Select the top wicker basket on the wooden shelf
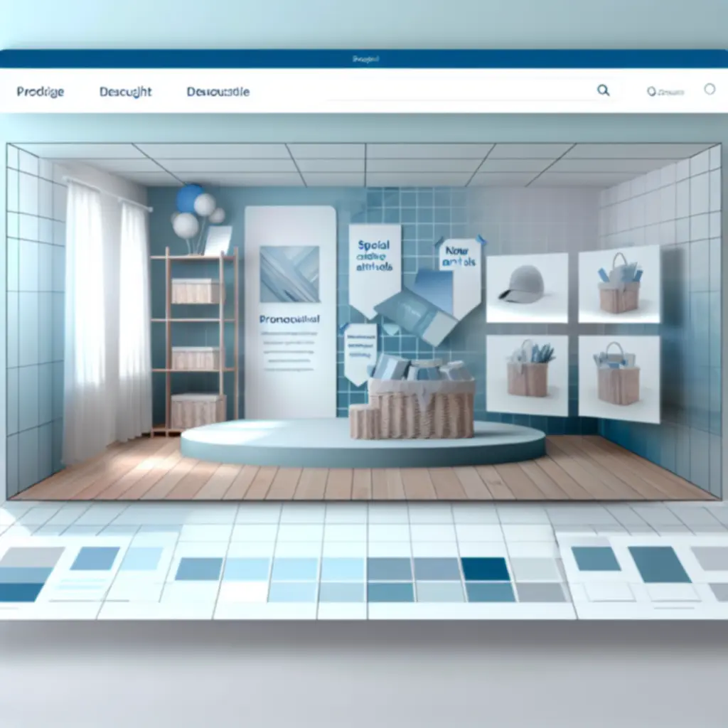 (194, 291)
